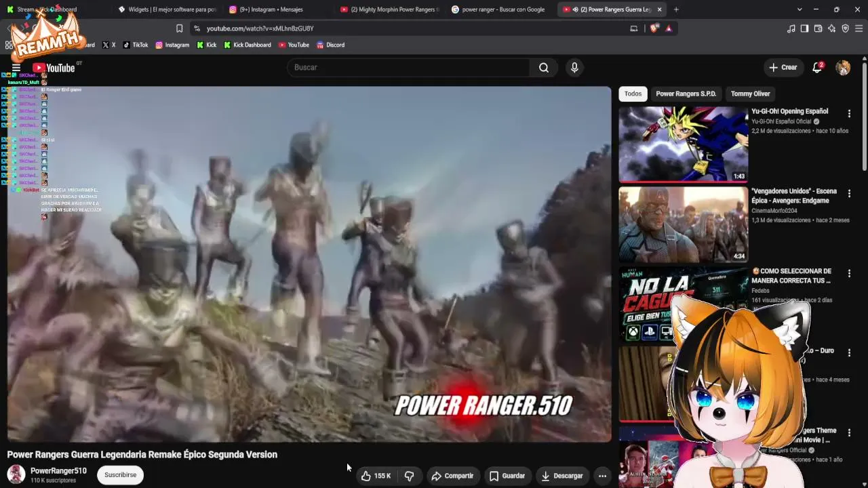Screen dimensions: 868x488
Task: View site settings icon in address bar
Action: pyautogui.click(x=197, y=28)
